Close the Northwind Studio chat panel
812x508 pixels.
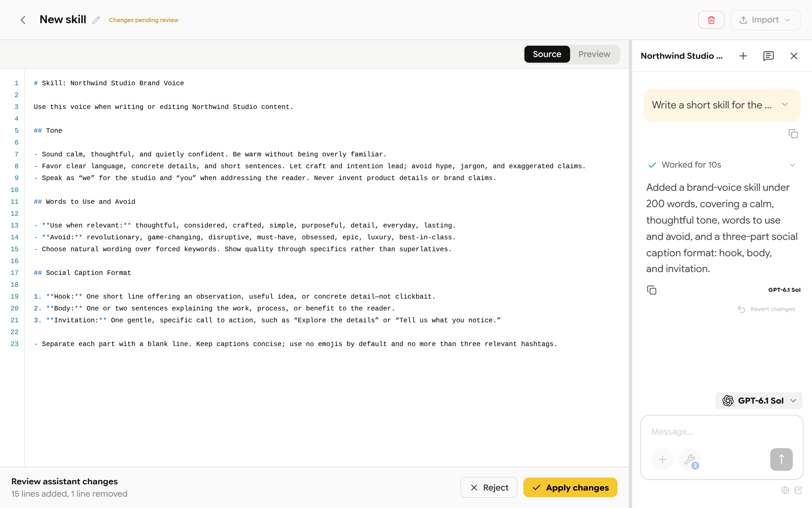point(794,56)
